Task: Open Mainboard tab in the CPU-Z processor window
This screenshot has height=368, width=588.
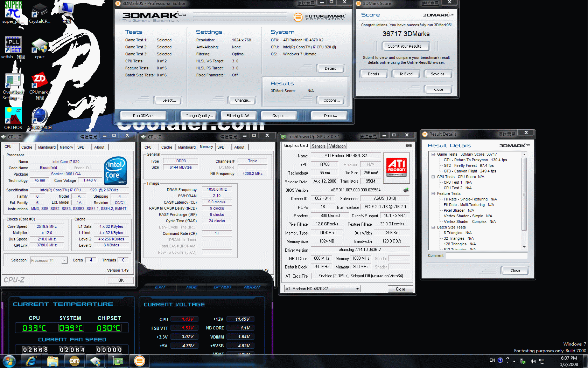Action: click(x=47, y=147)
